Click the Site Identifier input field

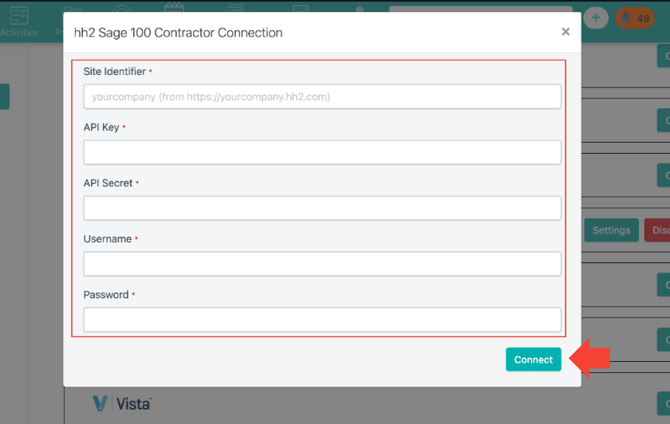click(322, 97)
